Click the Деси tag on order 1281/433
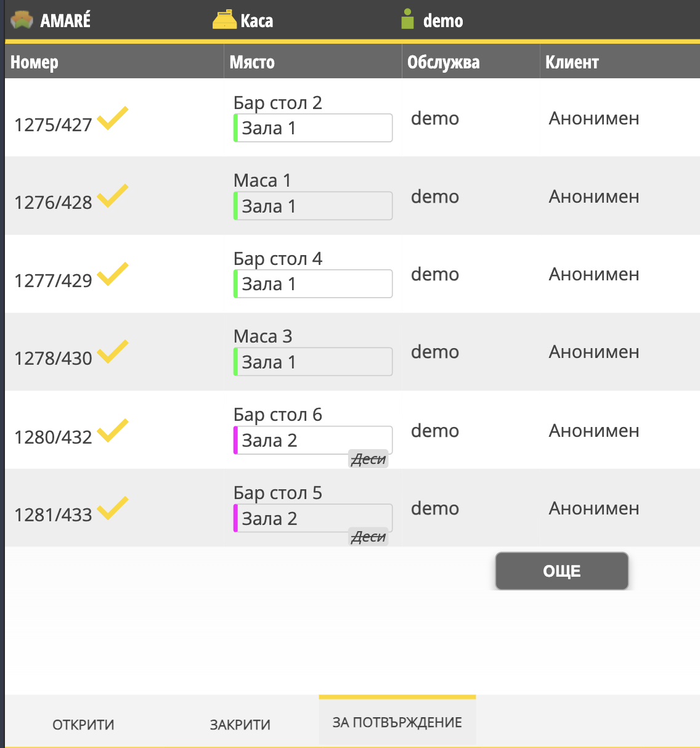The width and height of the screenshot is (700, 748). click(x=368, y=537)
